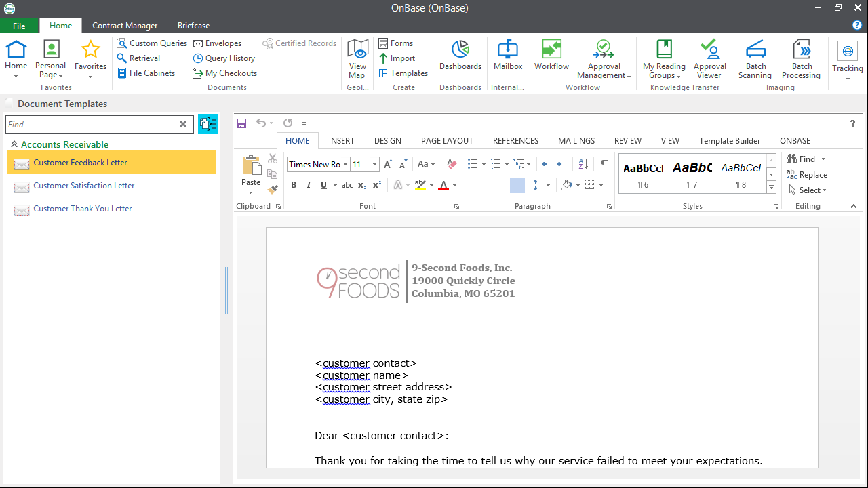Click the Import button
Image resolution: width=868 pixels, height=488 pixels.
pyautogui.click(x=397, y=58)
